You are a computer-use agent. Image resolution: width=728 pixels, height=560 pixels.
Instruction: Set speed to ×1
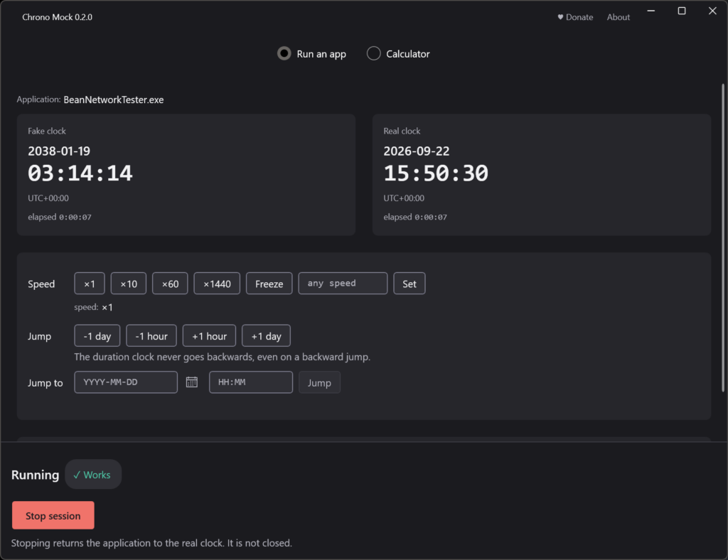[x=90, y=284]
